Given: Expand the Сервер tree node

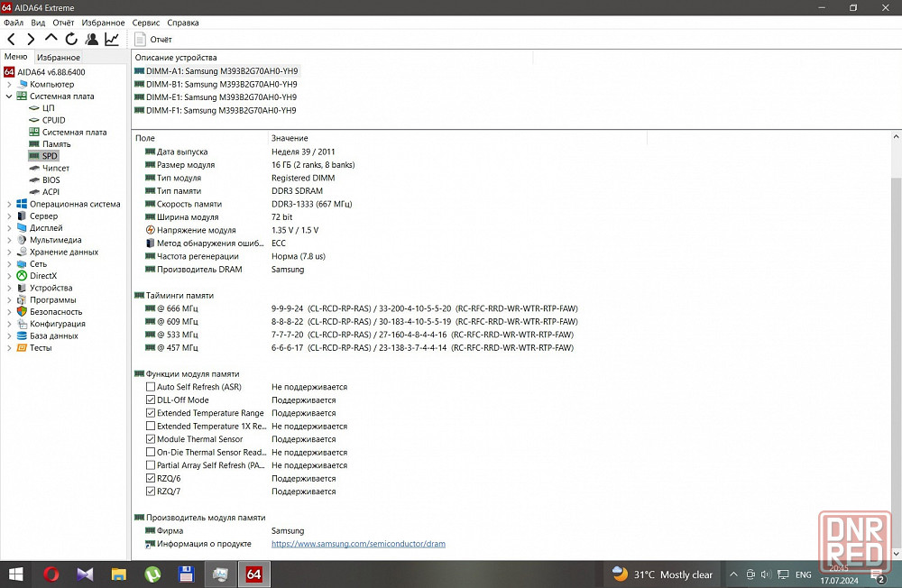Looking at the screenshot, I should tap(9, 216).
